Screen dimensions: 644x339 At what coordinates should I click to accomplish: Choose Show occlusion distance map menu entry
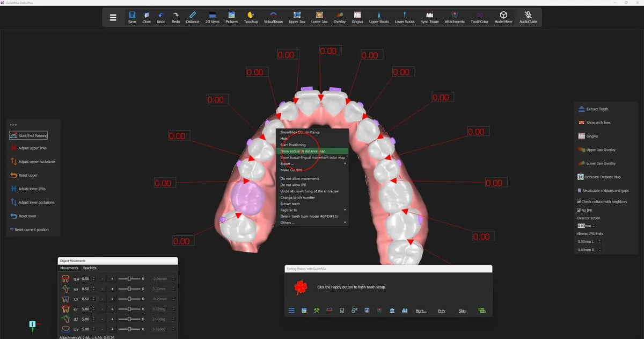point(312,152)
